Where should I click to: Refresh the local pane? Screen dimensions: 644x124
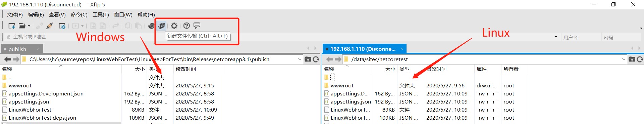[x=316, y=59]
